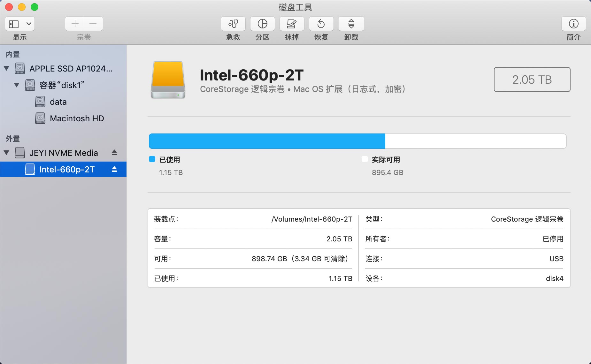This screenshot has width=591, height=364.
Task: Click the Intel-660p-2T title heading
Action: (252, 75)
